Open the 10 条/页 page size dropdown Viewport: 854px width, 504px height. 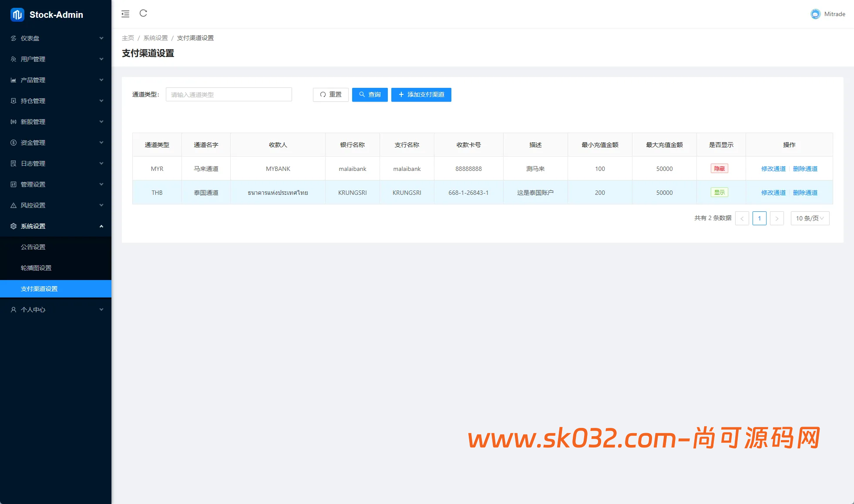(x=810, y=218)
